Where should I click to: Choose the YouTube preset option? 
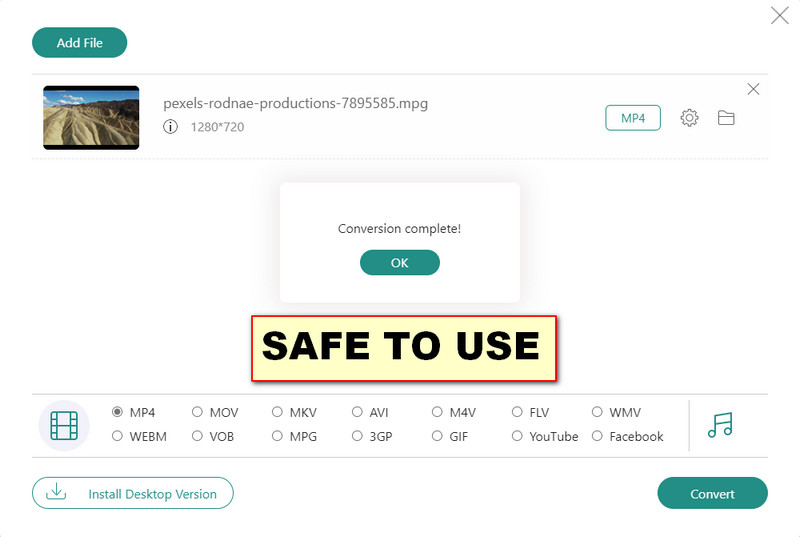tap(517, 436)
